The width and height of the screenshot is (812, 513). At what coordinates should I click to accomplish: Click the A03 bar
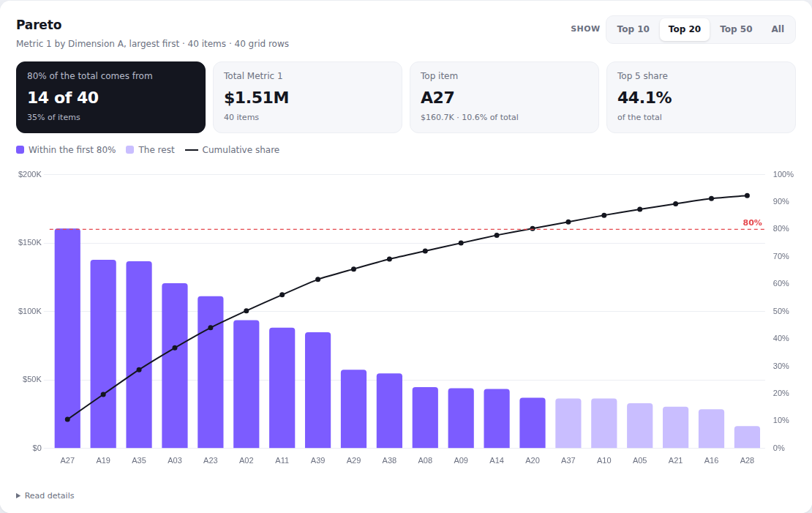(175, 366)
